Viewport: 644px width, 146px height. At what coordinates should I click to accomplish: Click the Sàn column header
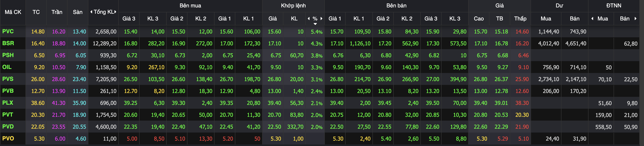(x=77, y=12)
